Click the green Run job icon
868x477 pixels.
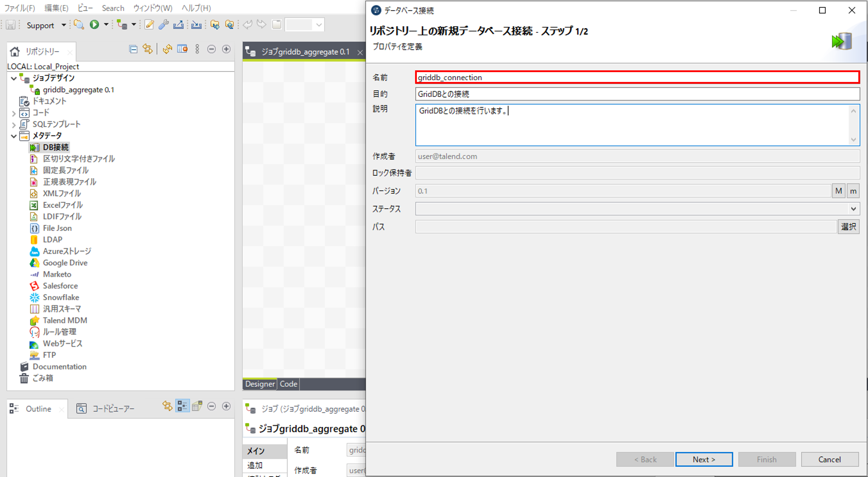click(x=94, y=25)
